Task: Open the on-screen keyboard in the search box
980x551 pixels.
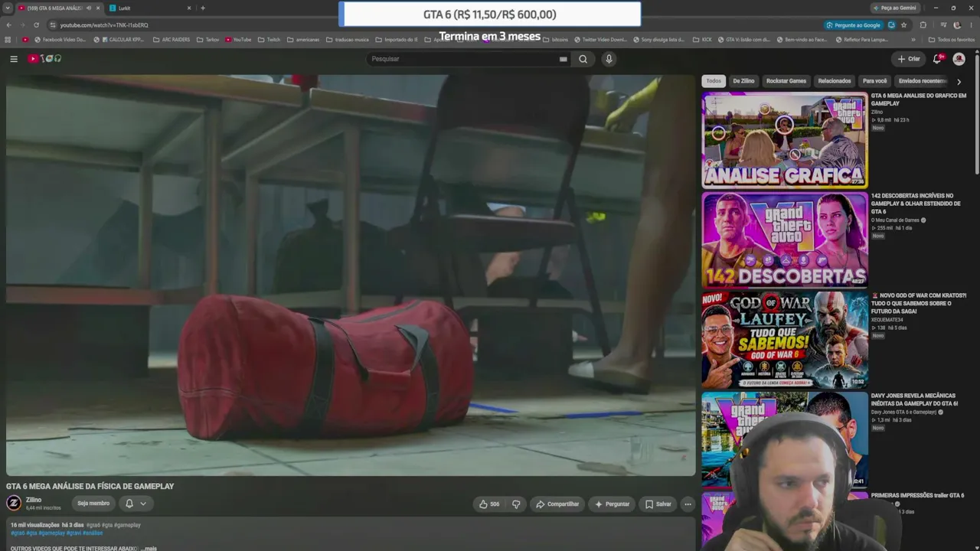Action: [563, 59]
